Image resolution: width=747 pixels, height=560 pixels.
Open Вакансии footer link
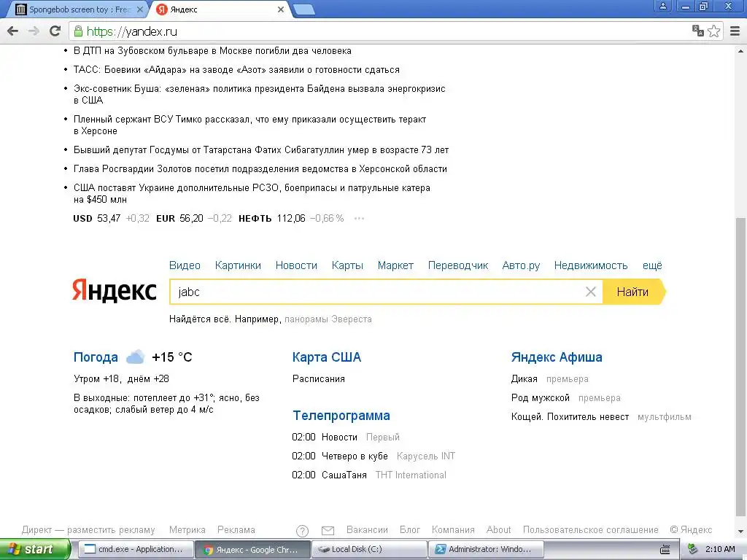point(367,530)
